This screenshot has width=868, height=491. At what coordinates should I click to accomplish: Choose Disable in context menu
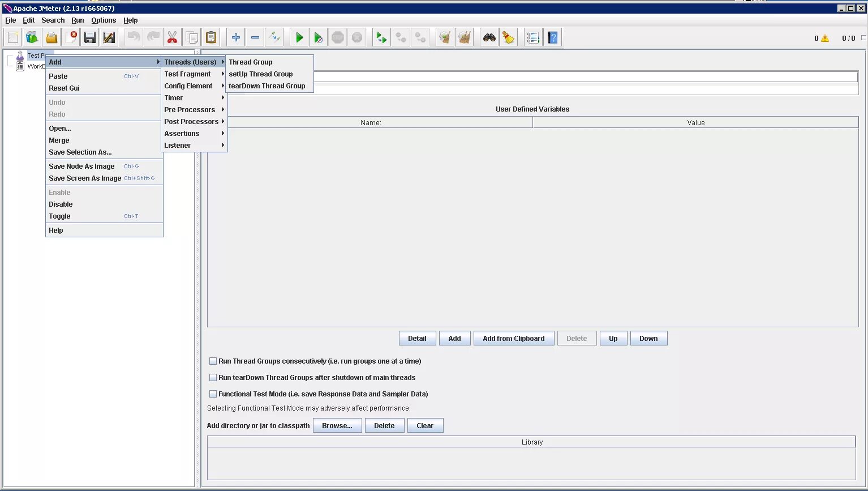coord(104,204)
